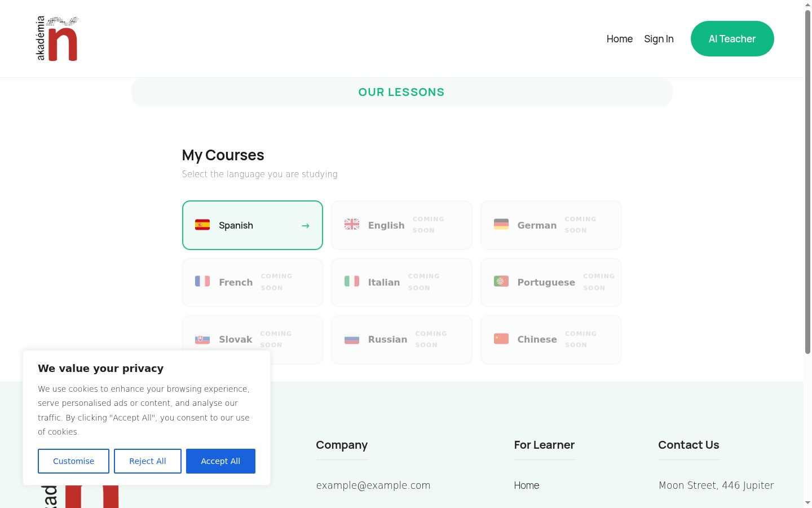Launch the AI Teacher button

coord(732,39)
